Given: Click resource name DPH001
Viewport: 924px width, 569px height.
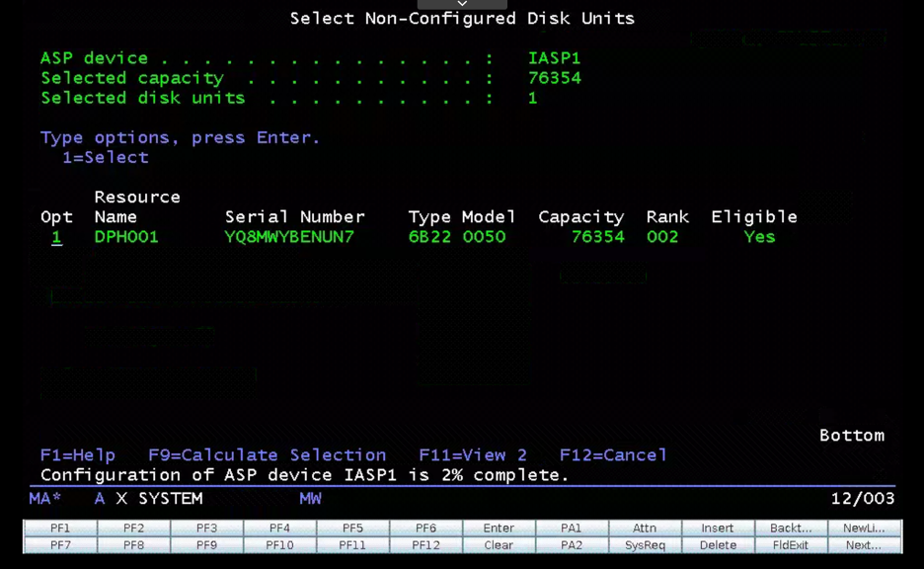Looking at the screenshot, I should 126,237.
